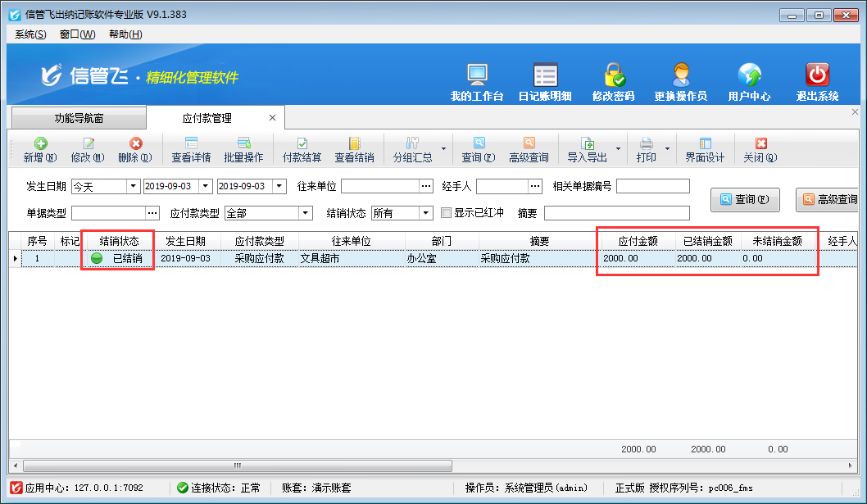Expand the 结销状态 dropdown
This screenshot has height=504, width=867.
(426, 213)
